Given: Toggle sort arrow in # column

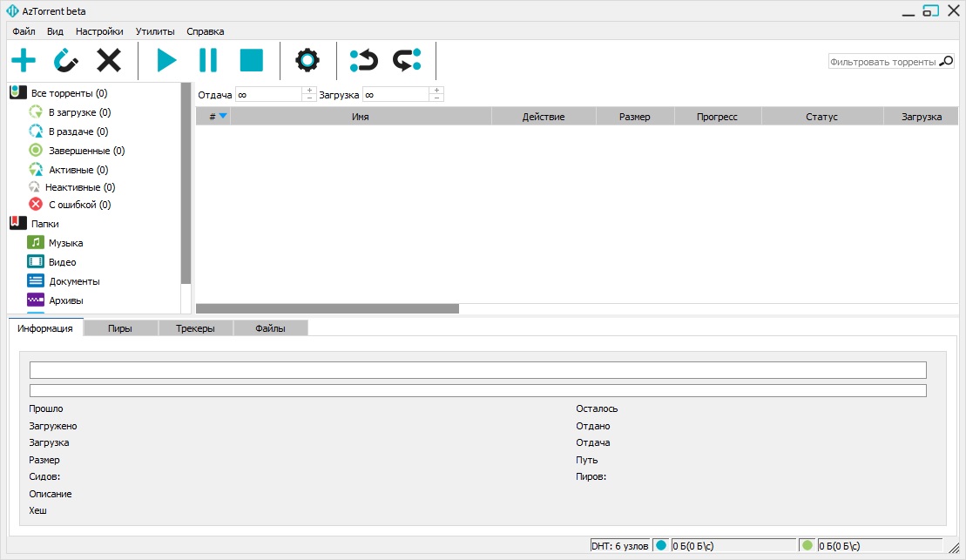Looking at the screenshot, I should tap(223, 116).
